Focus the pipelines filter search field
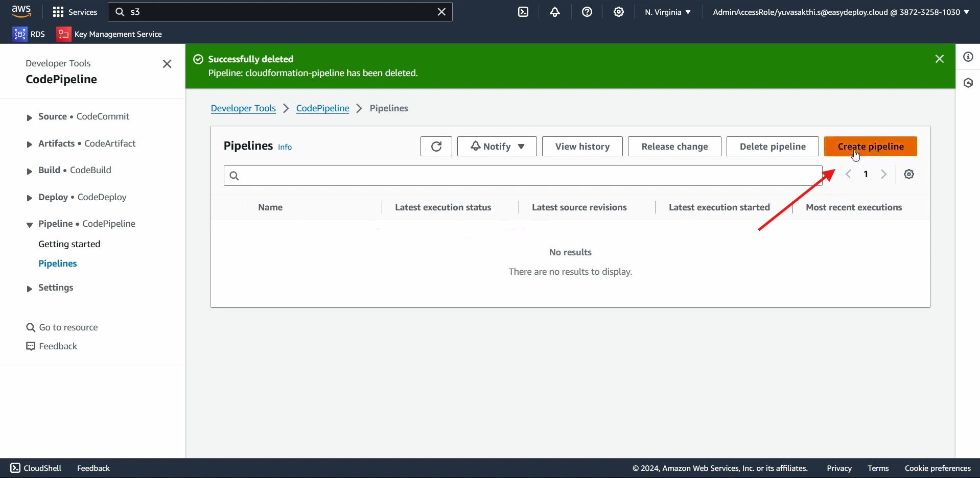The height and width of the screenshot is (478, 980). [523, 176]
